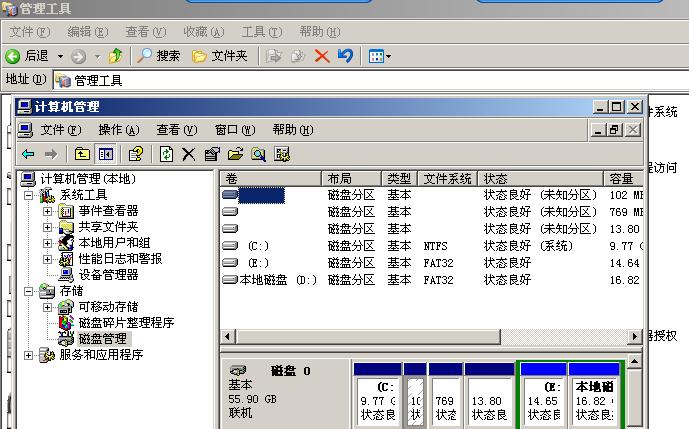Expand the 本地用户和组 node
Viewport: 689px width, 429px height.
pyautogui.click(x=47, y=243)
